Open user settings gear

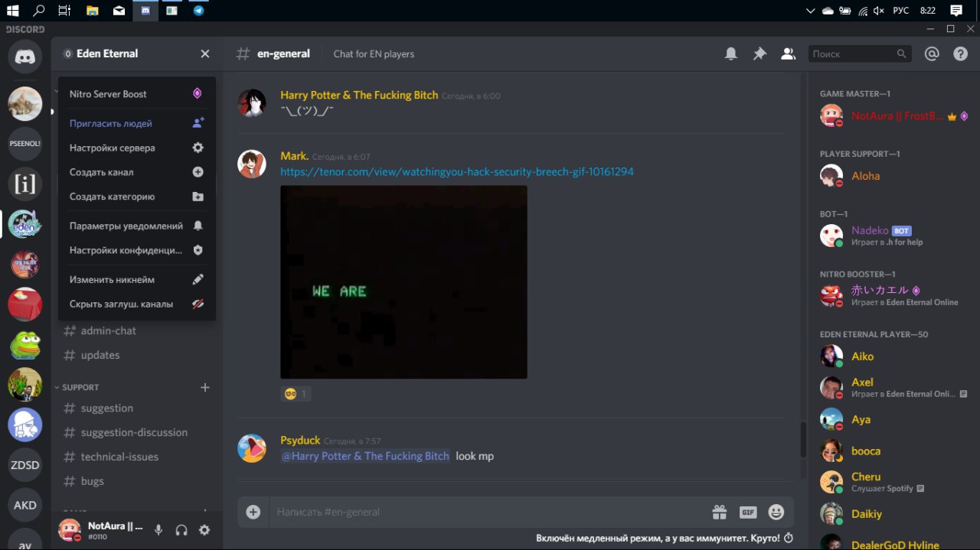(204, 530)
